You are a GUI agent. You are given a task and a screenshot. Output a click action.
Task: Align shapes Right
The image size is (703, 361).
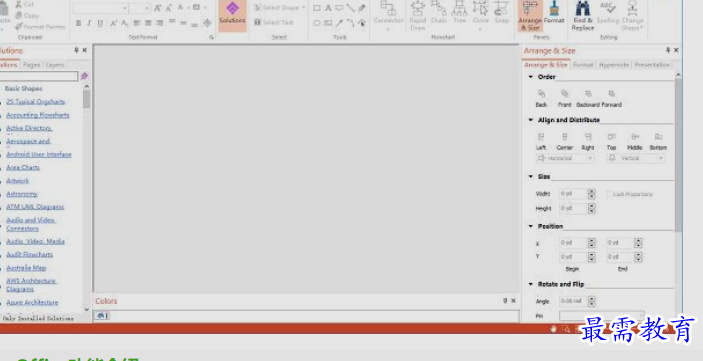588,141
